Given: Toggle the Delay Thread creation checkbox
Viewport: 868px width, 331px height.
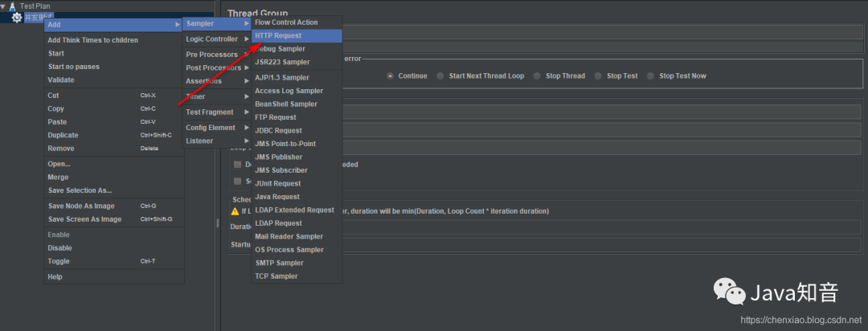Looking at the screenshot, I should click(x=237, y=165).
